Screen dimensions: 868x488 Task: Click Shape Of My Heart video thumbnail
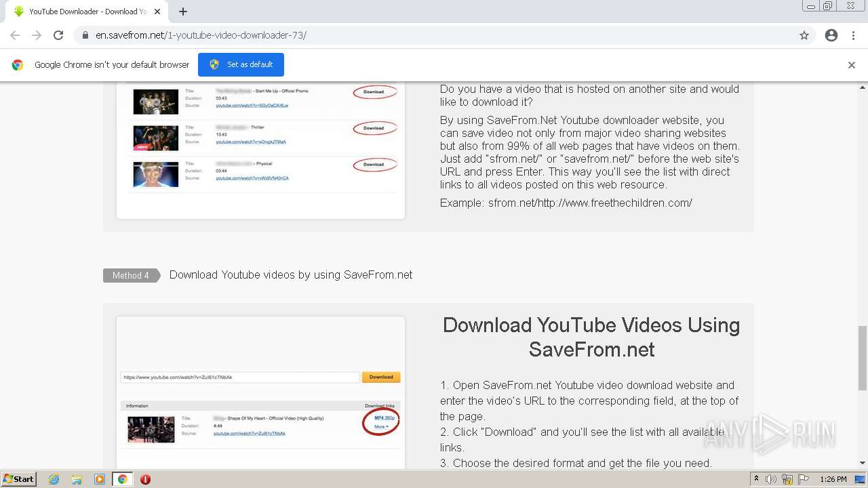[151, 429]
